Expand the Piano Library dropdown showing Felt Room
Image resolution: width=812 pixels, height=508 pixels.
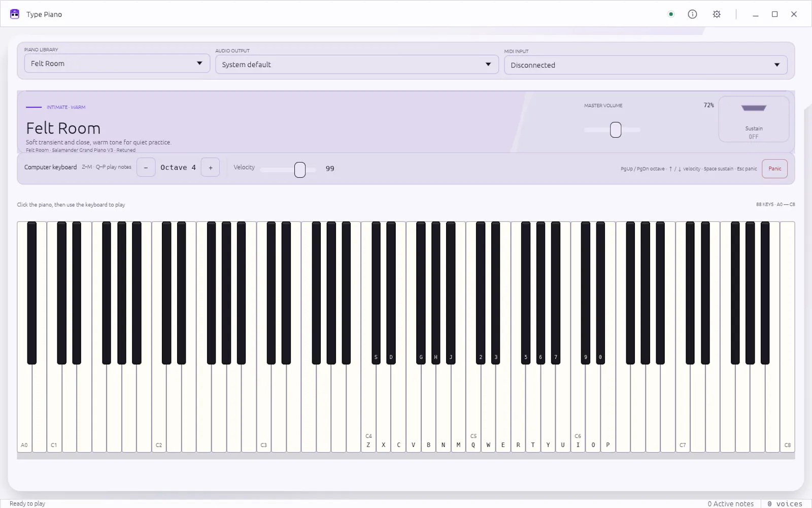click(x=117, y=63)
